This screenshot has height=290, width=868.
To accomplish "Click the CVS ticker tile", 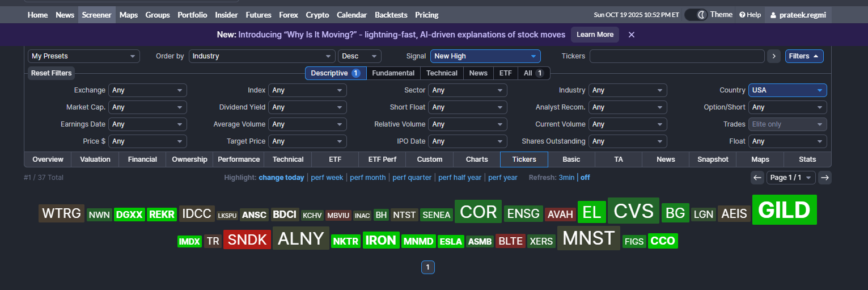I will coord(633,211).
